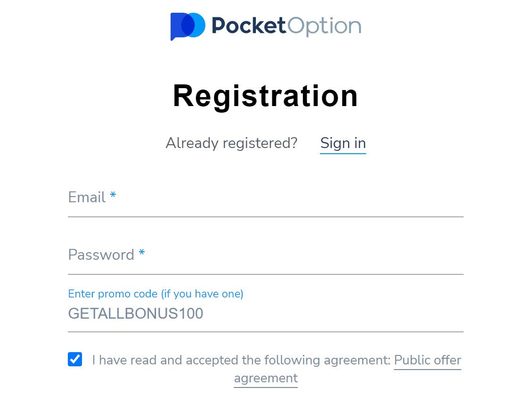Image resolution: width=532 pixels, height=412 pixels.
Task: Click the asterisk next to Email
Action: pyautogui.click(x=113, y=195)
